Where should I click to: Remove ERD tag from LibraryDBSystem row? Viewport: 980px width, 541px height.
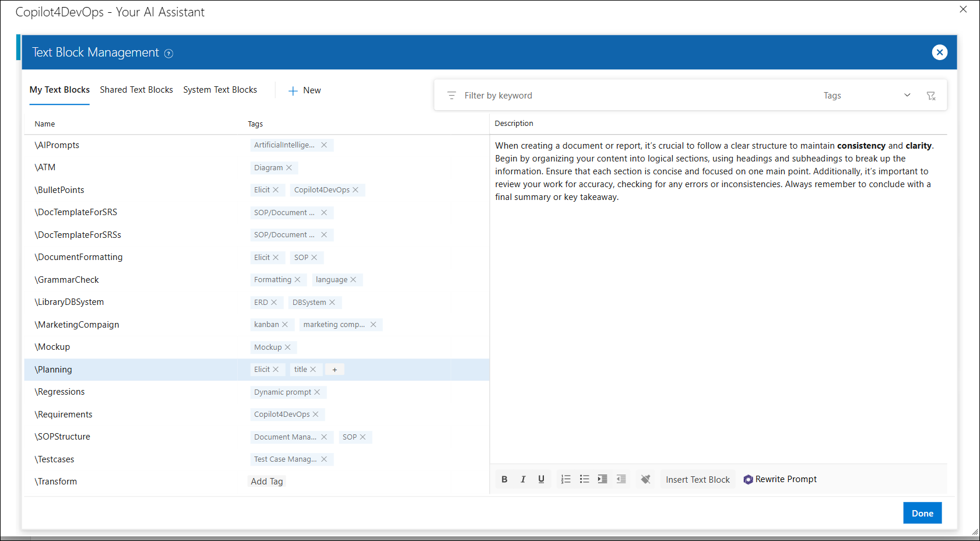274,303
